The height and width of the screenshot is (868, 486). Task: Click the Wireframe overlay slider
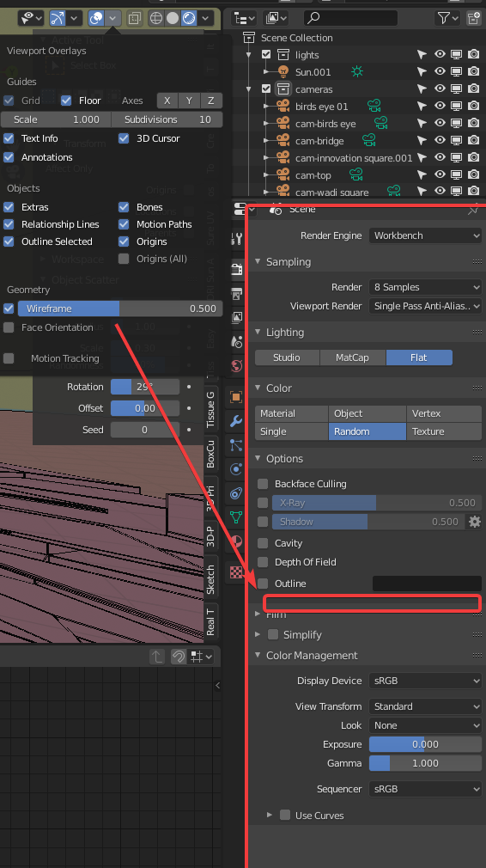coord(120,309)
